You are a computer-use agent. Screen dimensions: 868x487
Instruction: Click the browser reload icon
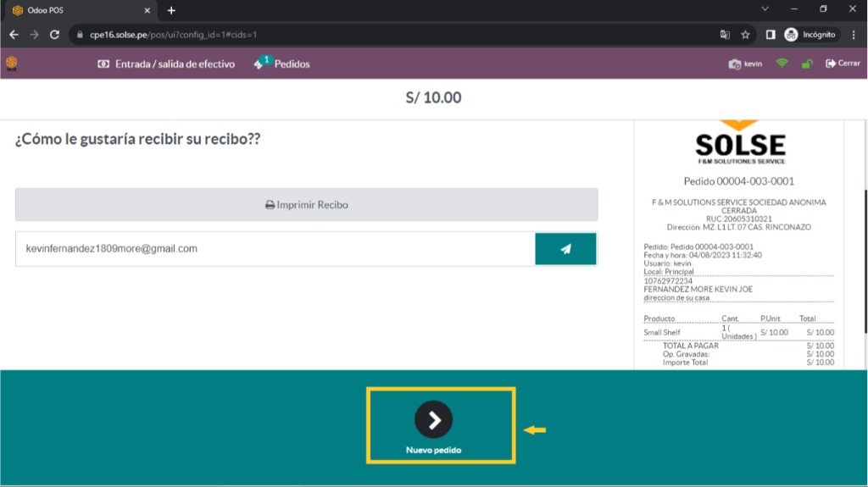(55, 35)
